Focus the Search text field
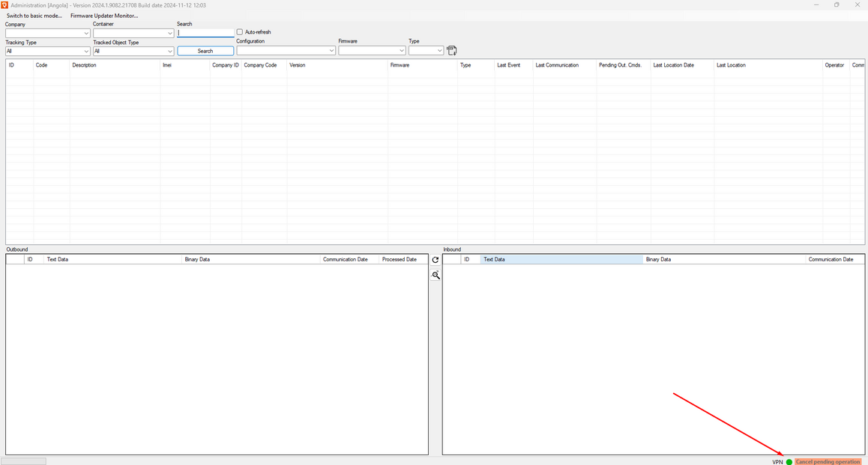This screenshot has height=465, width=868. point(205,33)
